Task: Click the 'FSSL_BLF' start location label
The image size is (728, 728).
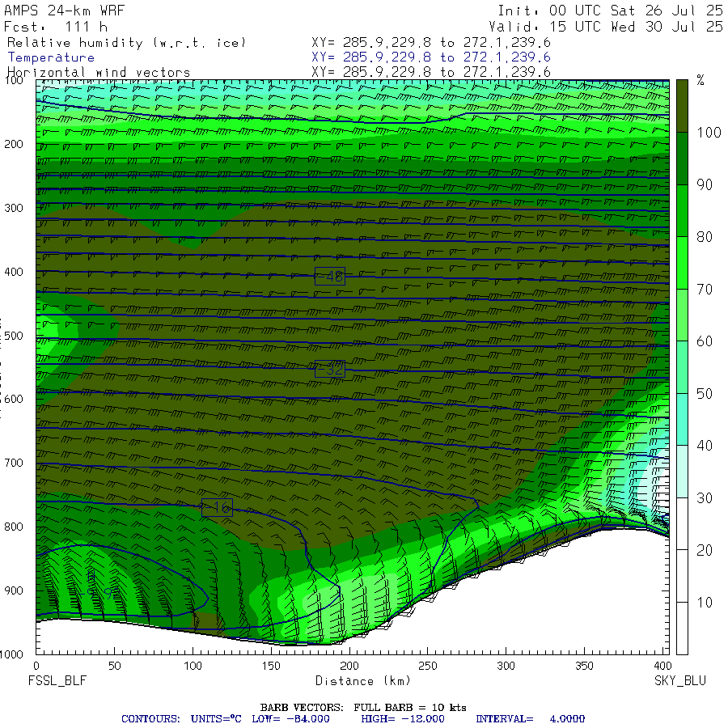Action: pos(57,680)
